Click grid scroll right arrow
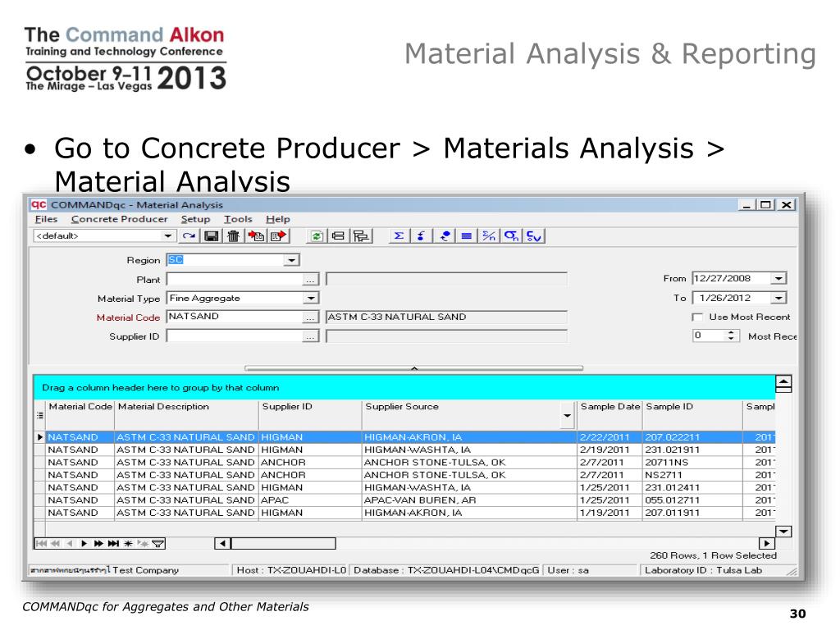The height and width of the screenshot is (630, 840). coord(767,544)
